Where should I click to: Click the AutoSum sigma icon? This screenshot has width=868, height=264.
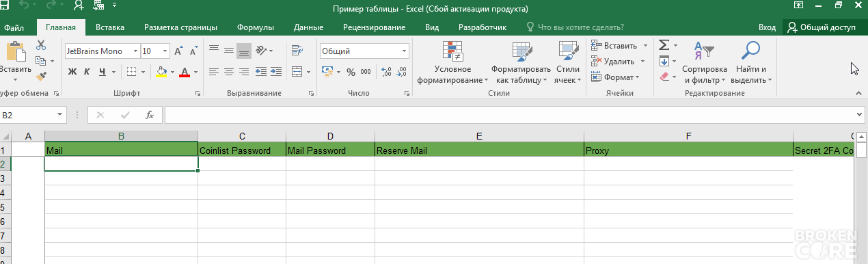[664, 45]
